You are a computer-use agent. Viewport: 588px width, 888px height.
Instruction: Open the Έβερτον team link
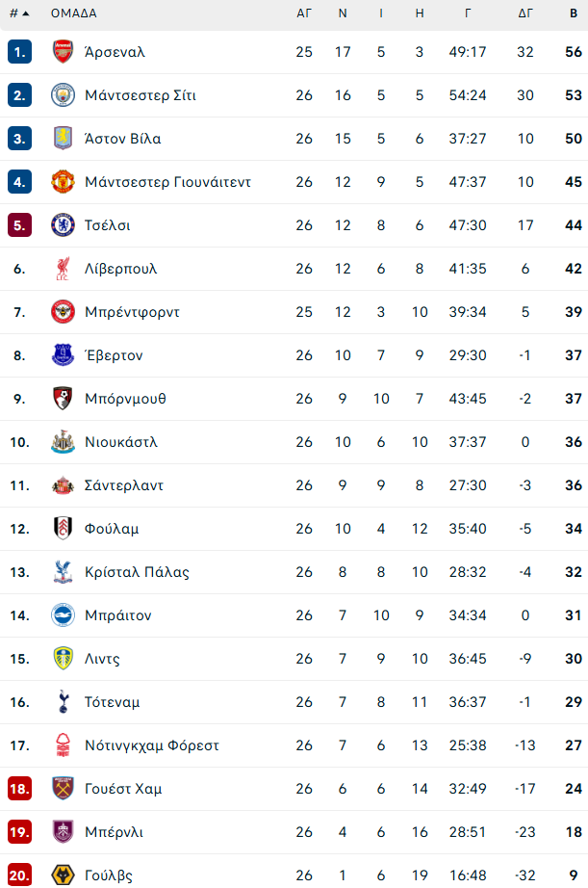114,355
